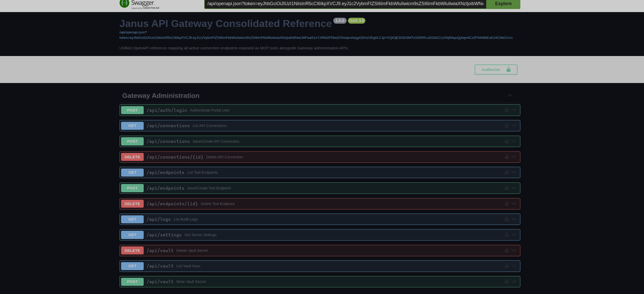Click POST badge for Save/Create API Connection
644x294 pixels.
[x=132, y=141]
